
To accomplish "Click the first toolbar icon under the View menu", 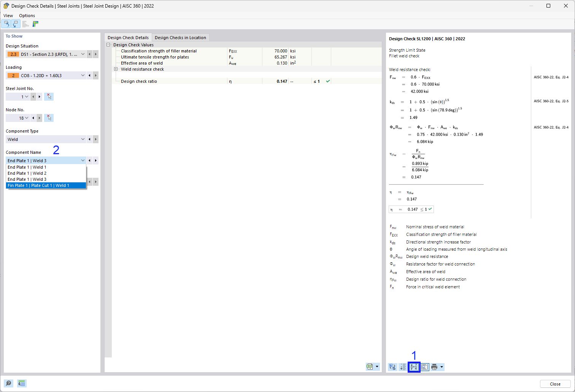I will pos(6,24).
